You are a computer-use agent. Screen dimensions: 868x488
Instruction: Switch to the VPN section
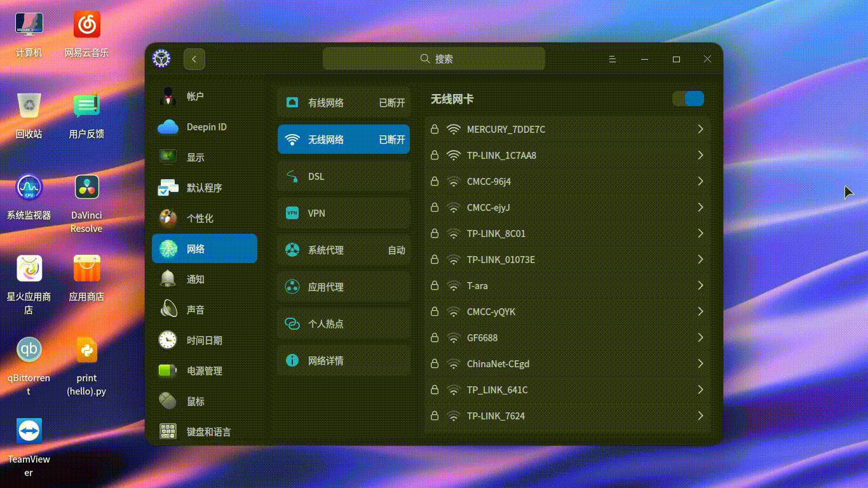coord(344,213)
